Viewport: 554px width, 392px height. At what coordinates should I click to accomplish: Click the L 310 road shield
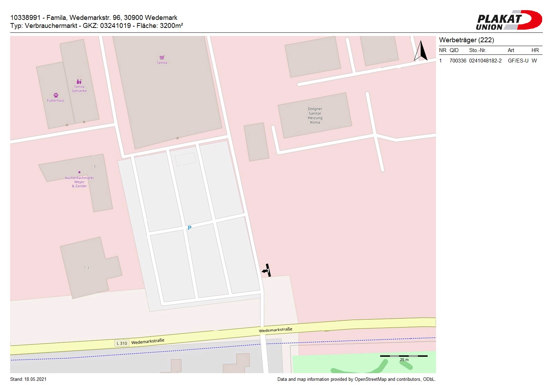122,343
